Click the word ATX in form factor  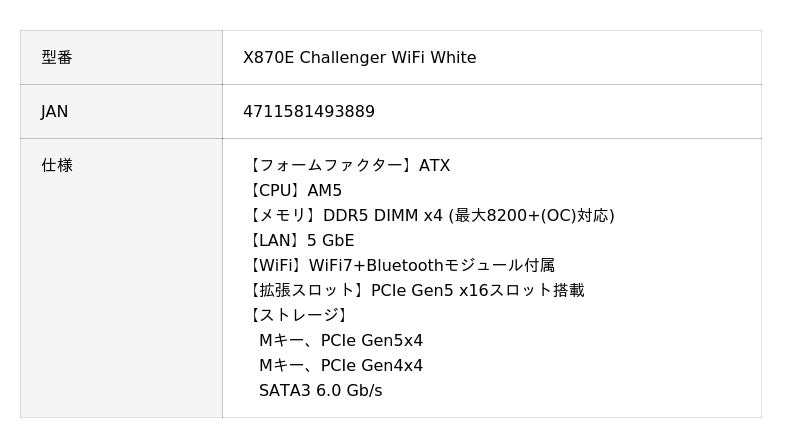point(434,166)
